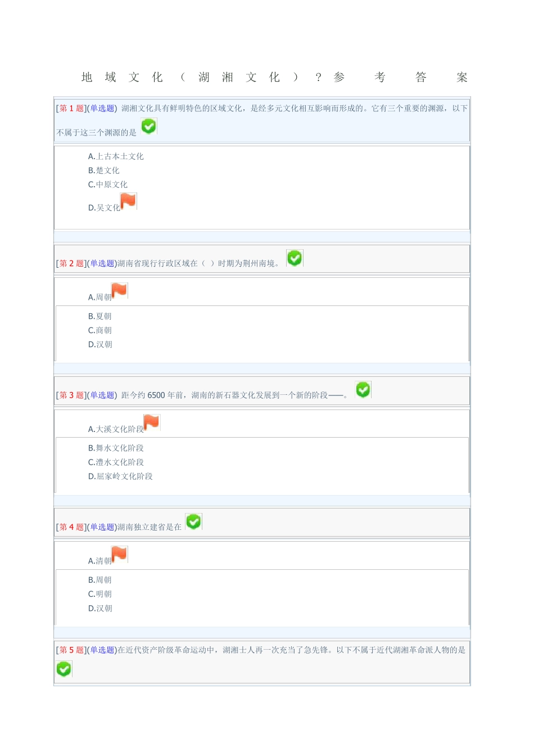Click the green checkmark icon in question 3
534x756 pixels.
pos(363,389)
